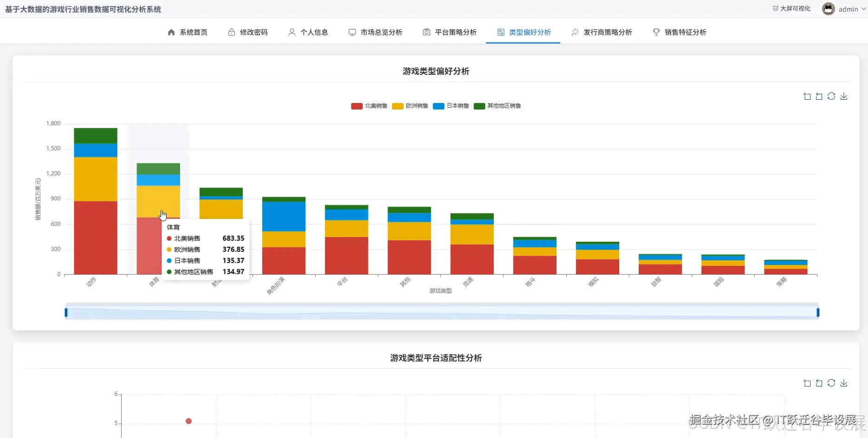Select data zoom on the platform adaptability chart
Image resolution: width=868 pixels, height=438 pixels.
coord(807,383)
